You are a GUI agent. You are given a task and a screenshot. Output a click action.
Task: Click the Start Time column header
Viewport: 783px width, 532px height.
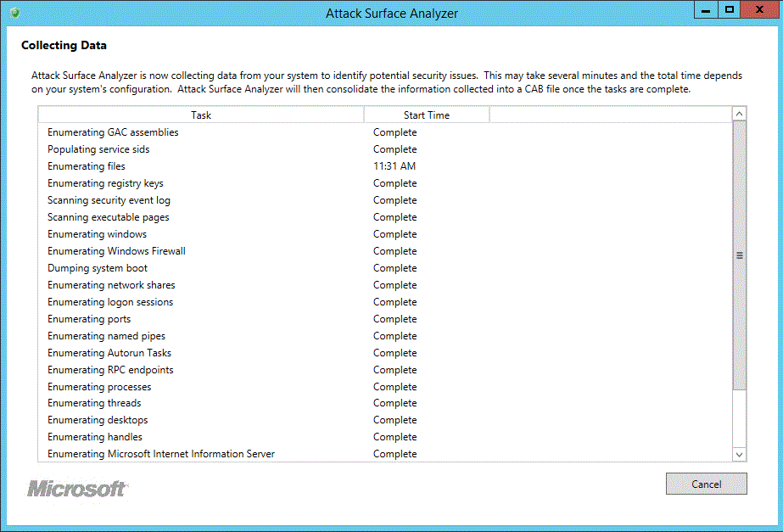(426, 115)
